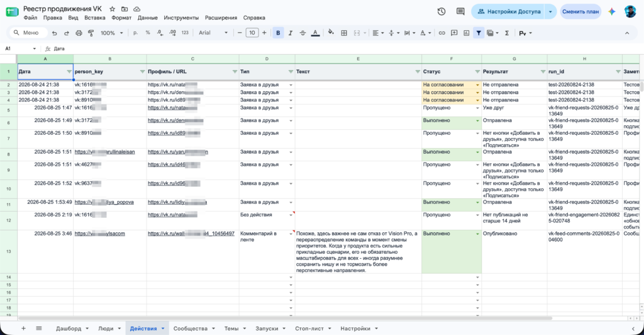644x335 pixels.
Task: Open the Дата column filter
Action: [69, 72]
